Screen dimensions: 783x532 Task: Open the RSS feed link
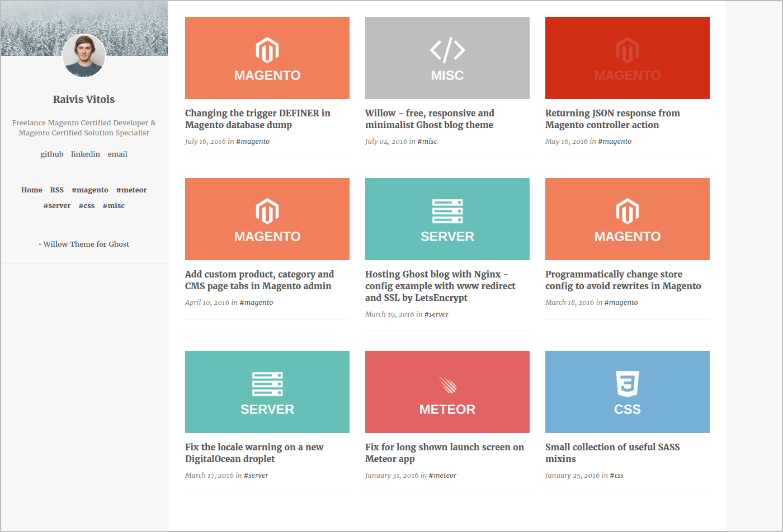click(57, 190)
